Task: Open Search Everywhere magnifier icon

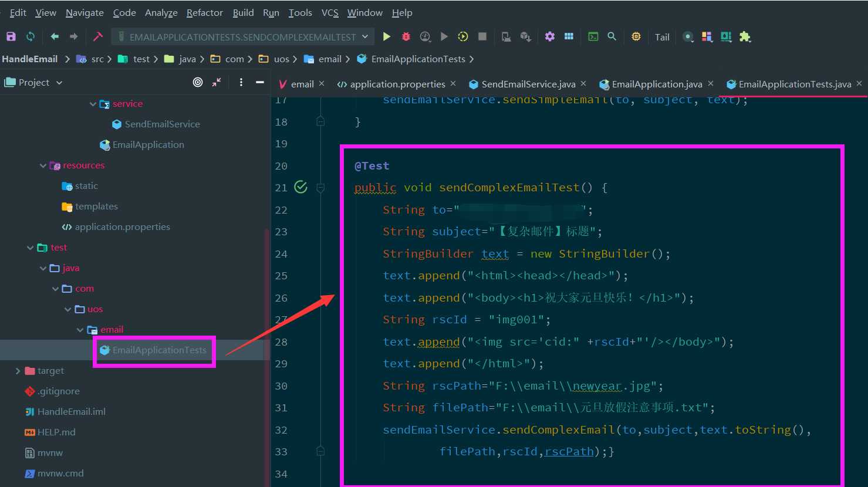Action: pos(612,36)
